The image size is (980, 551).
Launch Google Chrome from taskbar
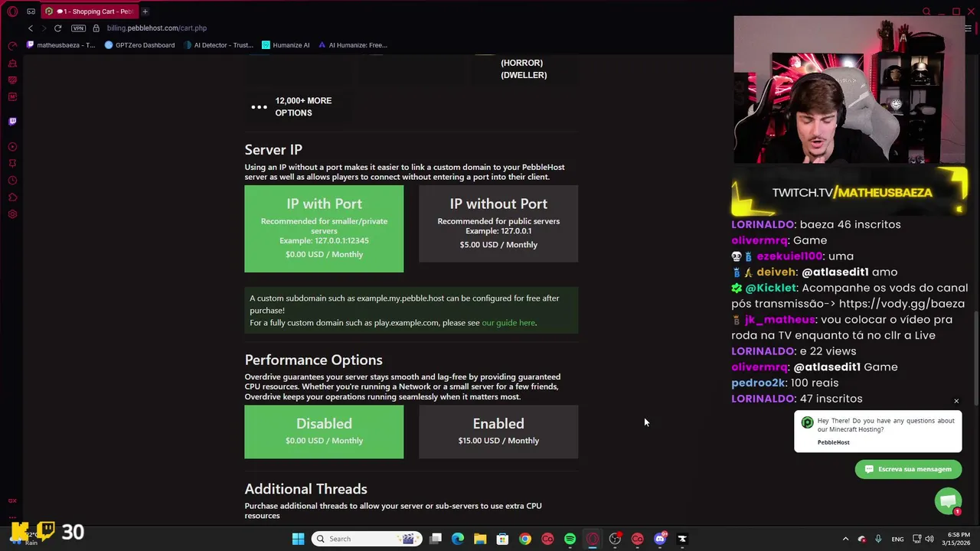pyautogui.click(x=525, y=539)
